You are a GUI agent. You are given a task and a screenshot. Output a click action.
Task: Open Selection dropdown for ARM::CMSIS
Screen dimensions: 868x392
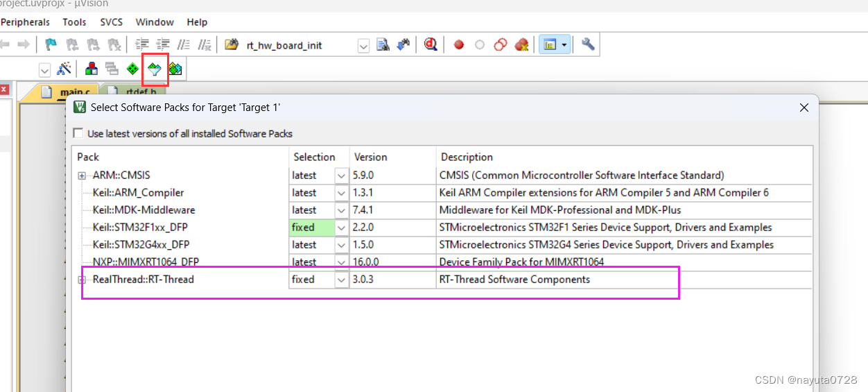[x=341, y=176]
